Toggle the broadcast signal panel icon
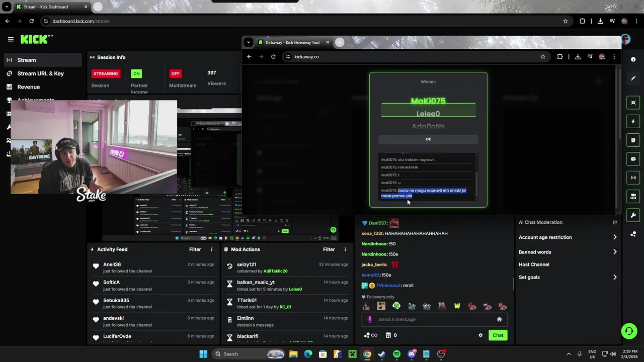This screenshot has height=362, width=644. (633, 177)
